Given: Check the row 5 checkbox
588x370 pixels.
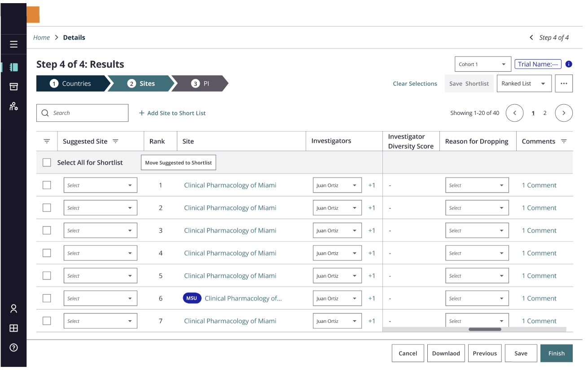Looking at the screenshot, I should 47,276.
